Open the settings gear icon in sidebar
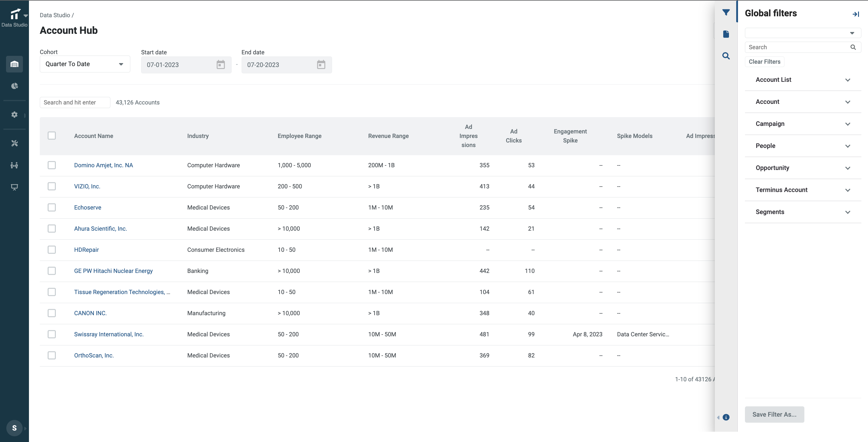The width and height of the screenshot is (868, 442). click(14, 115)
